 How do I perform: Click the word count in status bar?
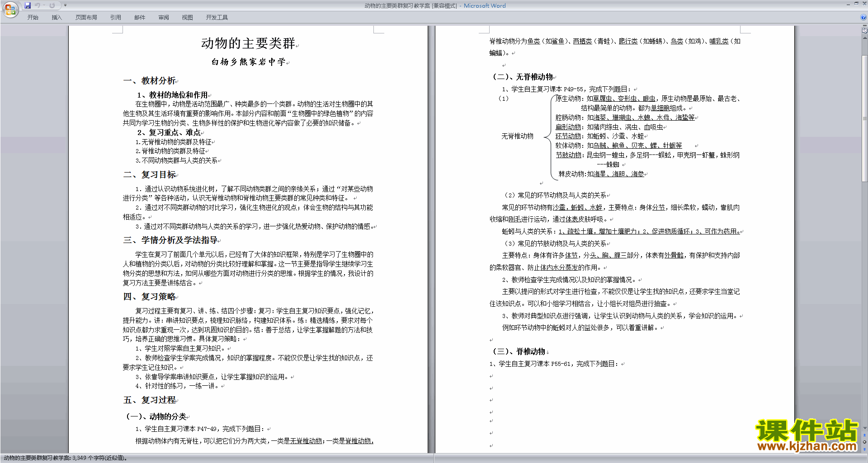(x=66, y=458)
